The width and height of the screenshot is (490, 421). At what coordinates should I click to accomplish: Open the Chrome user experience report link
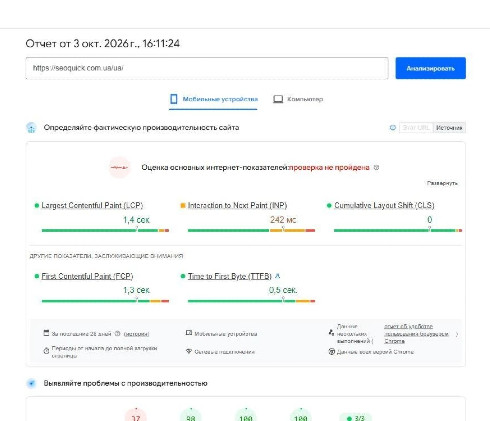[416, 333]
